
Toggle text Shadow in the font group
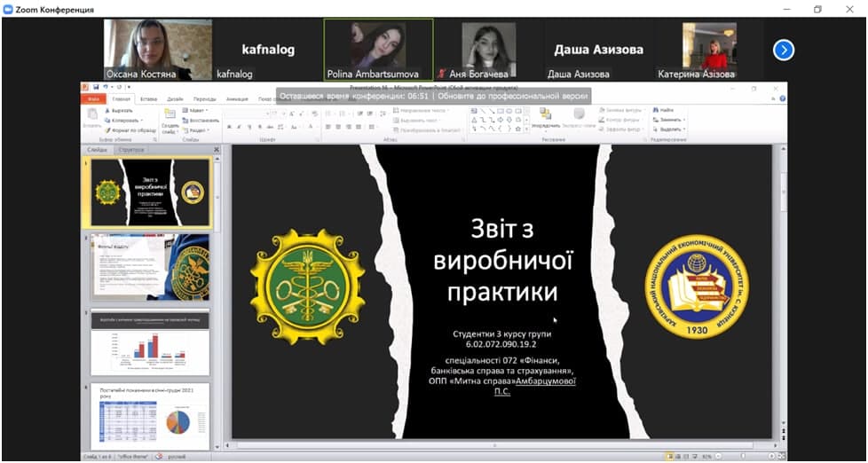(x=260, y=127)
